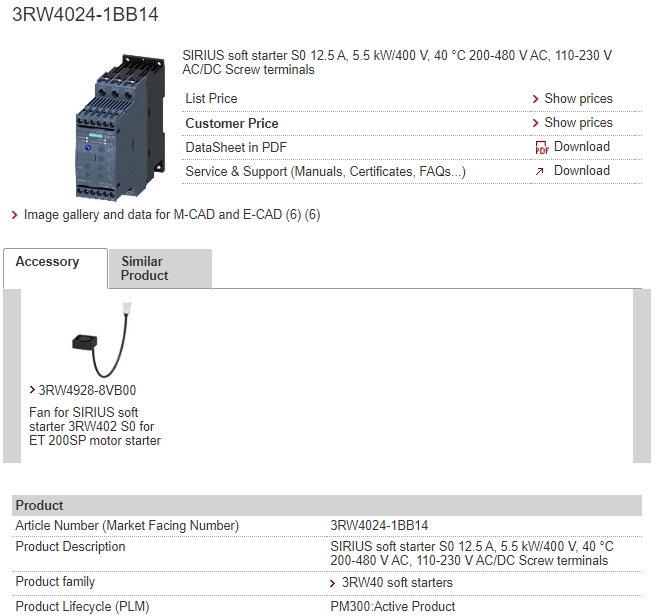Screen dimensions: 658x616
Task: Click the Product Lifecycle (PLM) label
Action: coord(83,607)
